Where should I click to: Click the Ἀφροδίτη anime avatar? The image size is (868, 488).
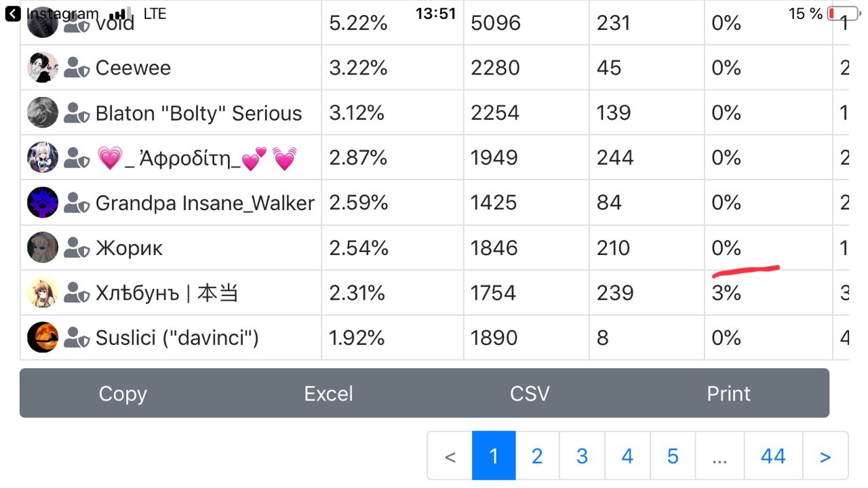(43, 157)
